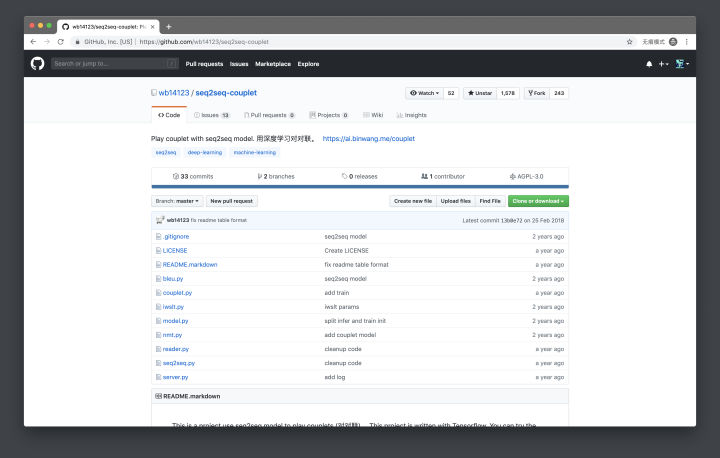Screen dimensions: 720x458
Task: Fork the repository
Action: coord(537,93)
